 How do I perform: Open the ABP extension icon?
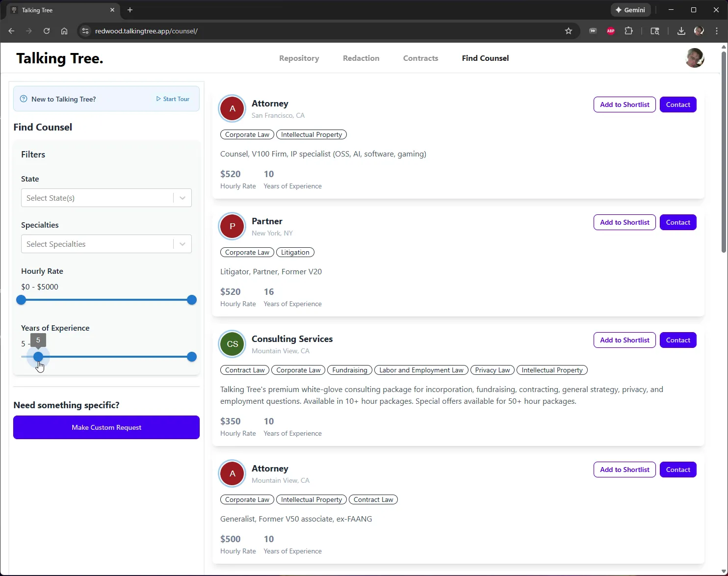(611, 31)
